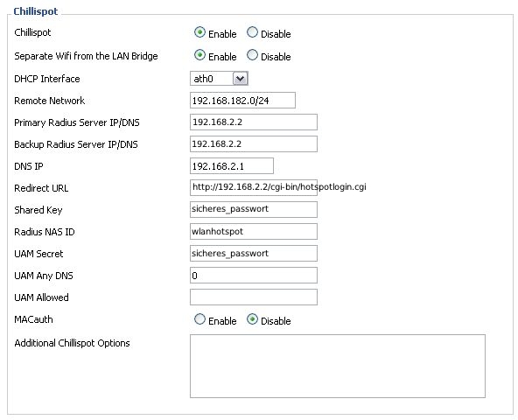Click the Chillispot section heading
Image resolution: width=518 pixels, height=420 pixels.
(x=35, y=11)
